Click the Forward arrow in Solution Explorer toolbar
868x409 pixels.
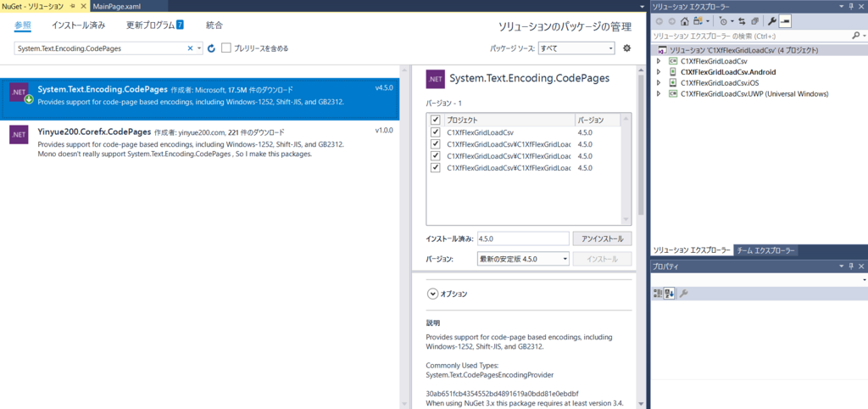coord(671,21)
